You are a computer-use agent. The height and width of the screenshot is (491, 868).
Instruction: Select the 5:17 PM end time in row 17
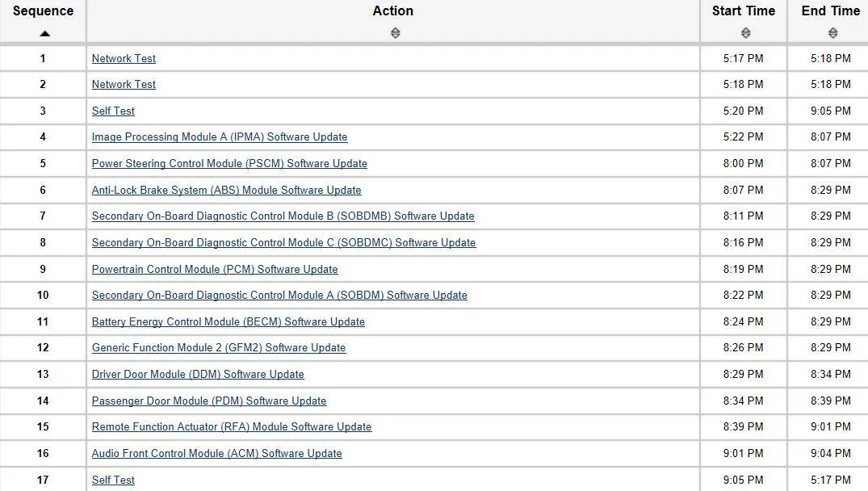pos(831,481)
